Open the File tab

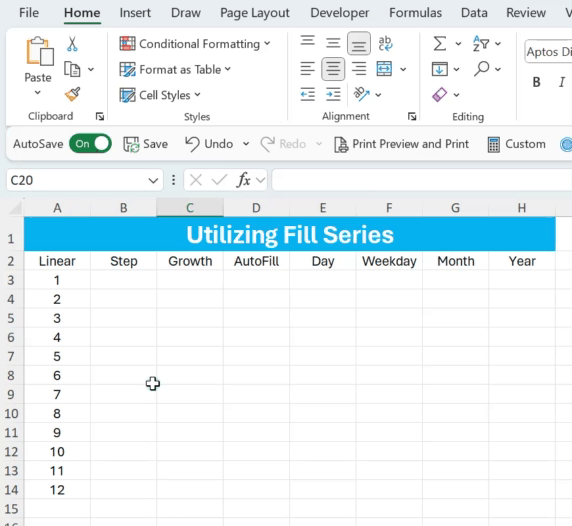tap(29, 13)
